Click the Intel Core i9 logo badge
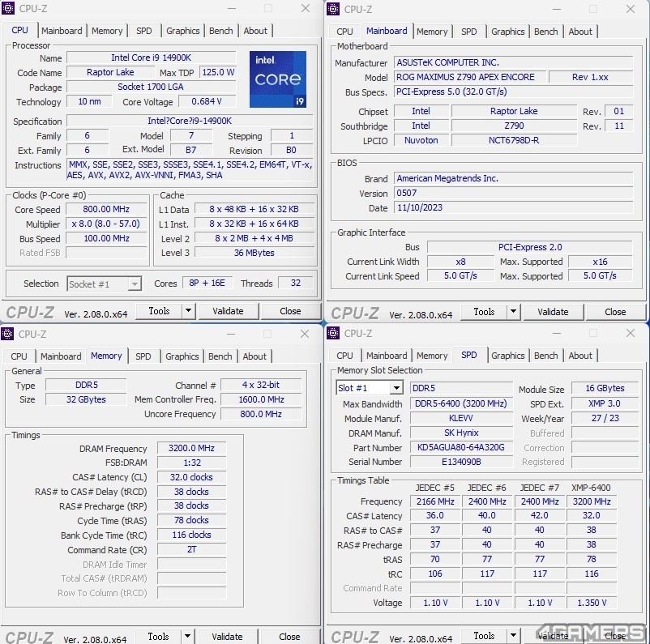650x644 pixels. [278, 79]
